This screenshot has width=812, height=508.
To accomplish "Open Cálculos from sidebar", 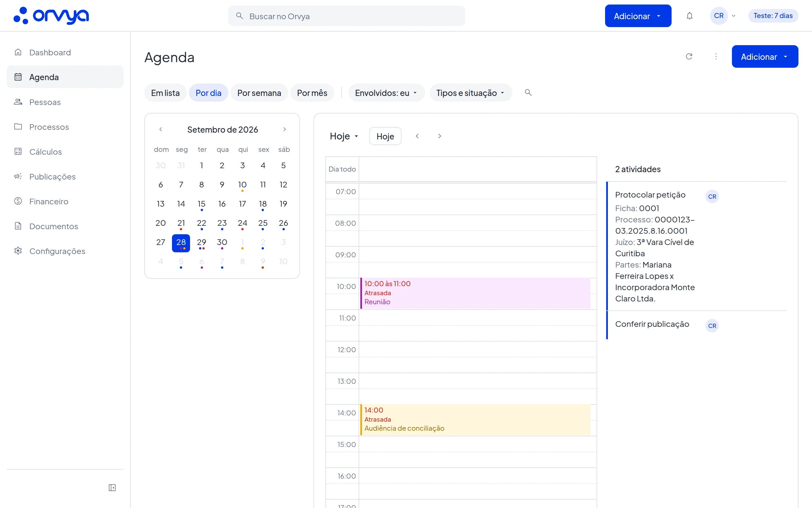I will (x=65, y=152).
